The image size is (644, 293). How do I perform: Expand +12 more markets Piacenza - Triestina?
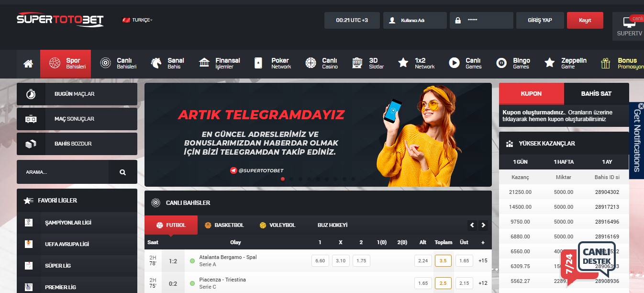[x=483, y=283]
